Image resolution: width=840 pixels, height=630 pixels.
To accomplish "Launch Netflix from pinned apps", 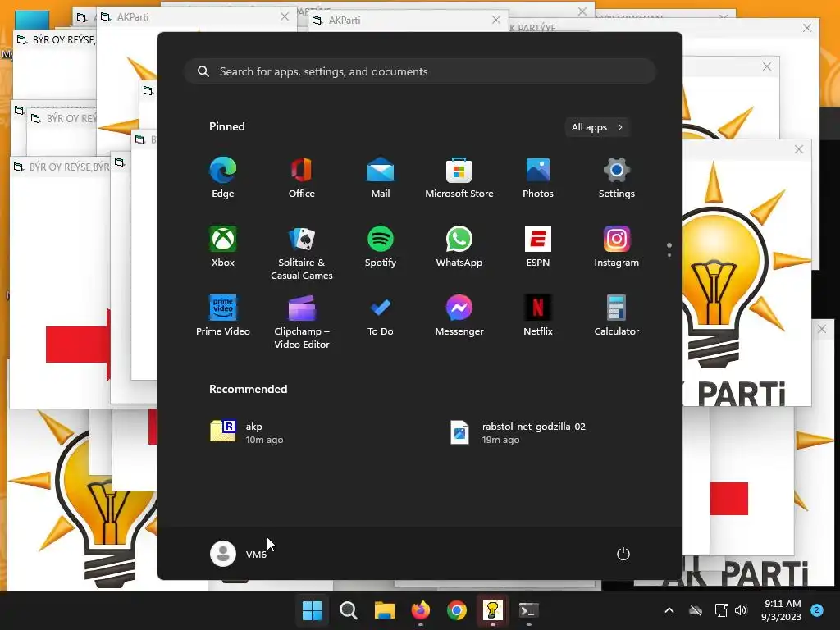I will coord(538,316).
